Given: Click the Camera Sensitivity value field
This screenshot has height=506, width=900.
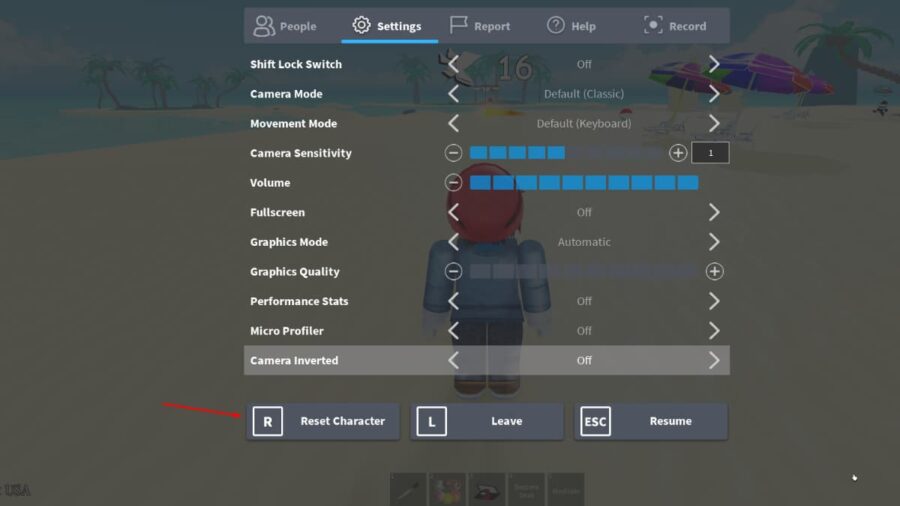Looking at the screenshot, I should (x=711, y=153).
